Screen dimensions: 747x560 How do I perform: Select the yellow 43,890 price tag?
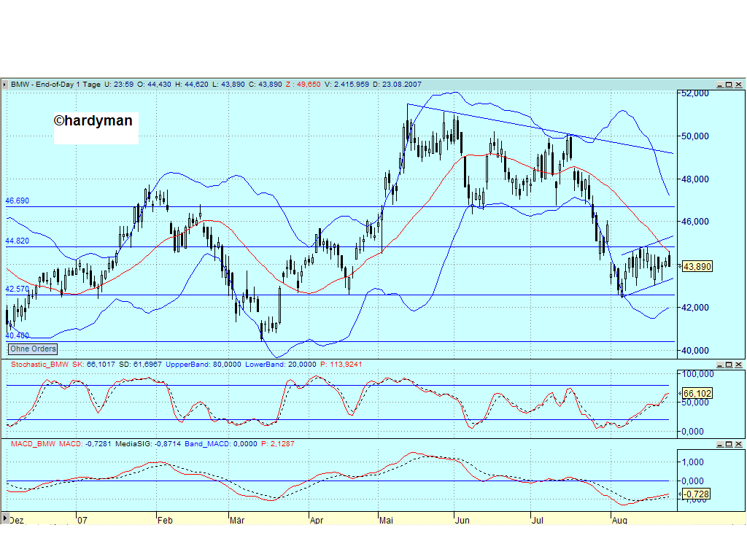(x=697, y=266)
